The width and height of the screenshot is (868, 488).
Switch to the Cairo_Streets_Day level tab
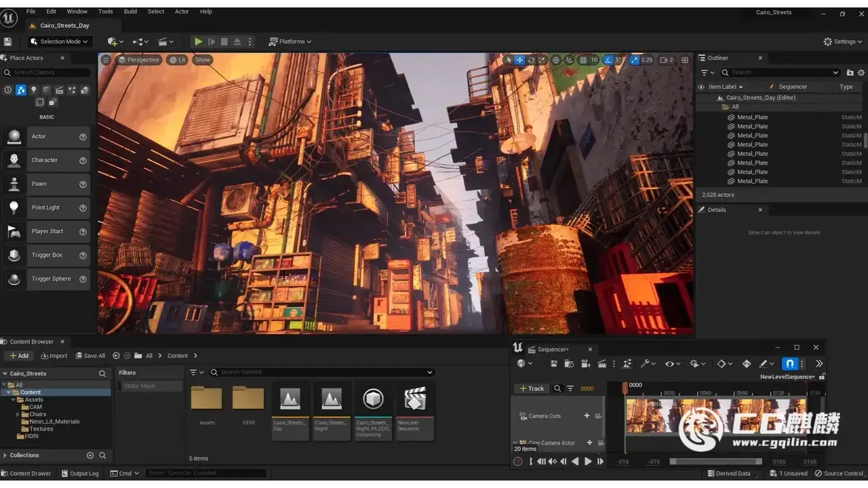64,26
